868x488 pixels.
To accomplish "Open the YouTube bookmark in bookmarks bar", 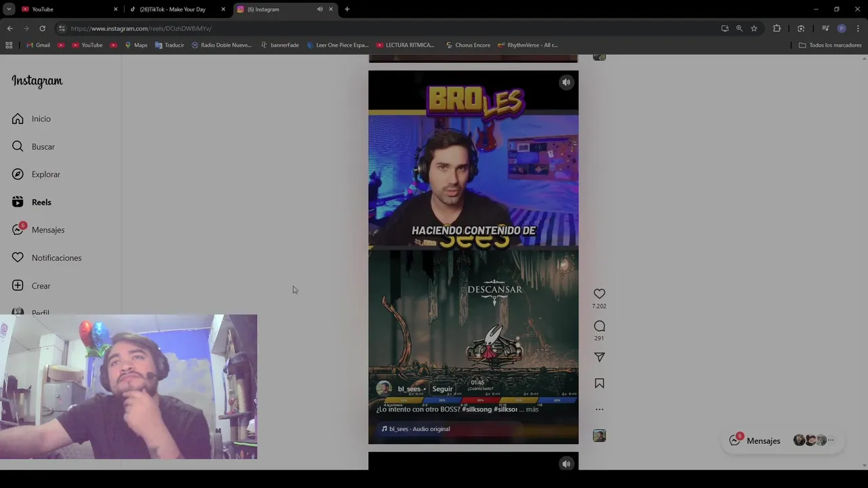I will [x=87, y=45].
